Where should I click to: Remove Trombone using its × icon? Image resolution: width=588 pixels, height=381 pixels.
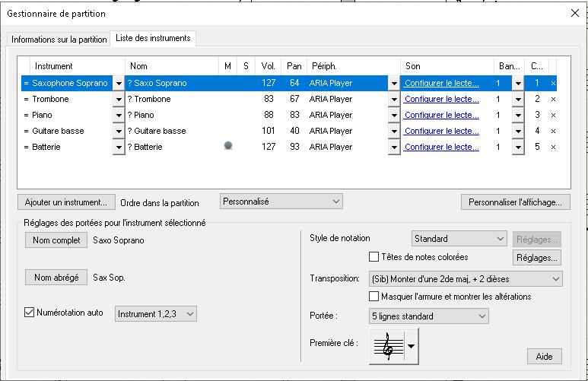[553, 100]
